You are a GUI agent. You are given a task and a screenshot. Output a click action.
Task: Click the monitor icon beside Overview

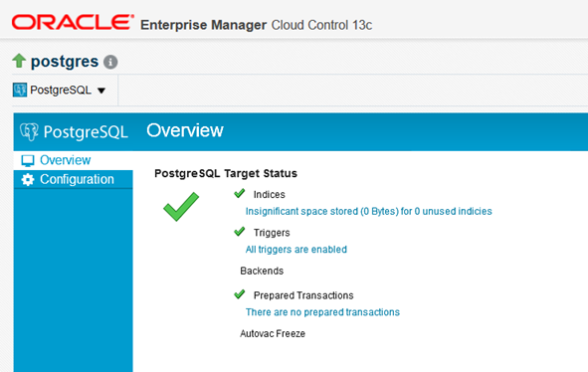(x=28, y=160)
